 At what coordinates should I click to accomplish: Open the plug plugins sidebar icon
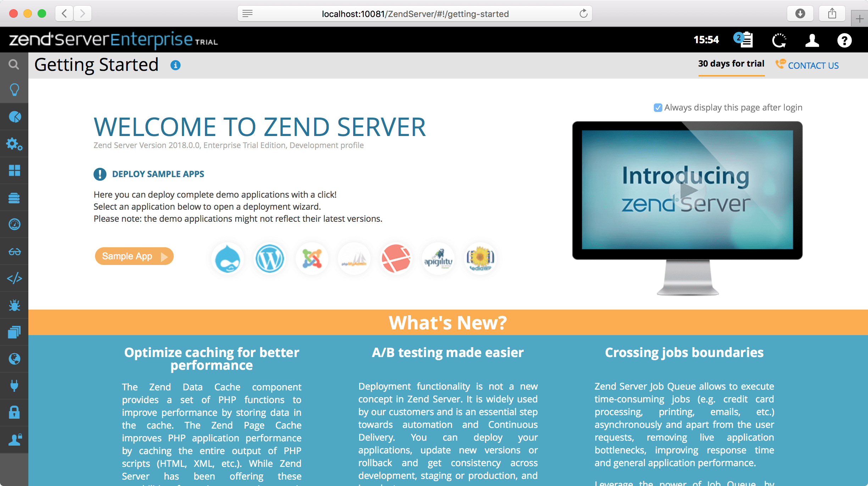15,386
